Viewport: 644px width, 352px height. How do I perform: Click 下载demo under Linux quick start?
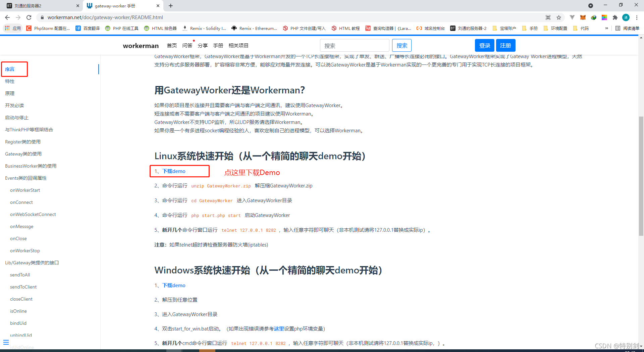coord(174,171)
